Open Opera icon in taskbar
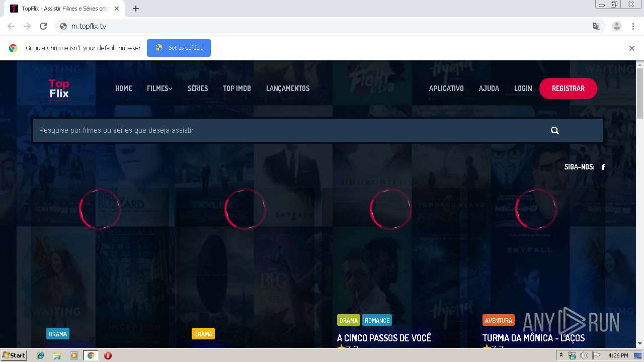Viewport: 644px width, 362px height. tap(108, 355)
